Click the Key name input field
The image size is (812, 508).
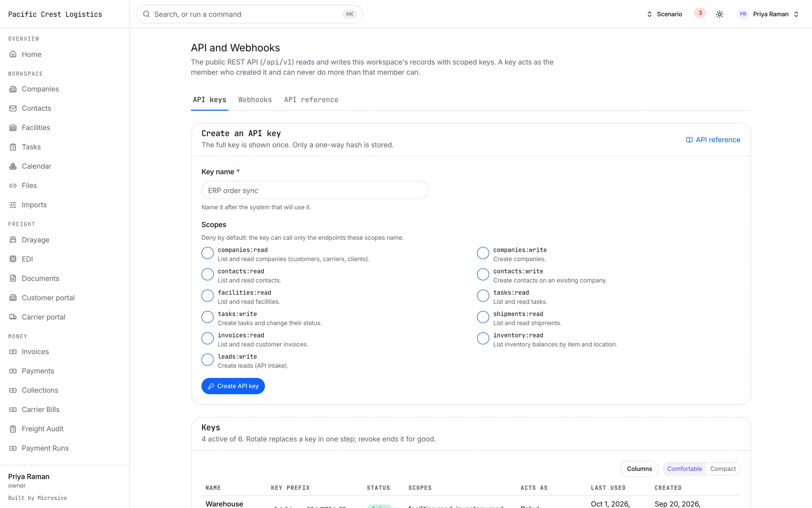coord(315,190)
